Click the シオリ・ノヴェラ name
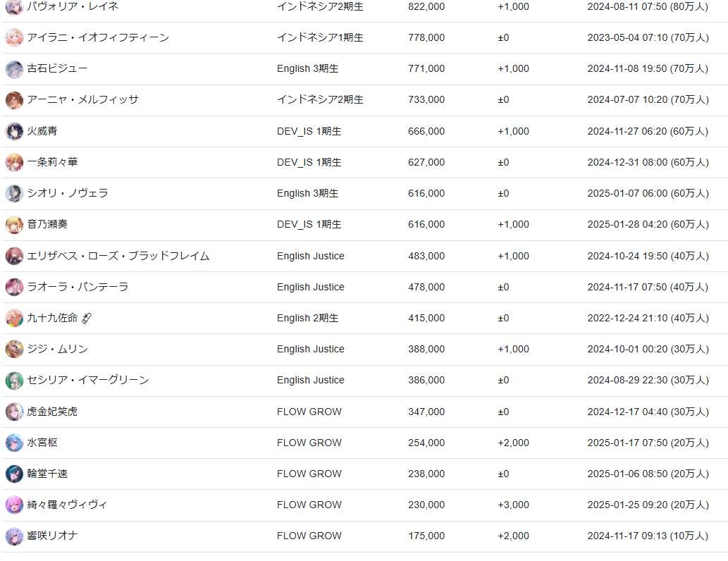The width and height of the screenshot is (728, 561). click(x=68, y=193)
